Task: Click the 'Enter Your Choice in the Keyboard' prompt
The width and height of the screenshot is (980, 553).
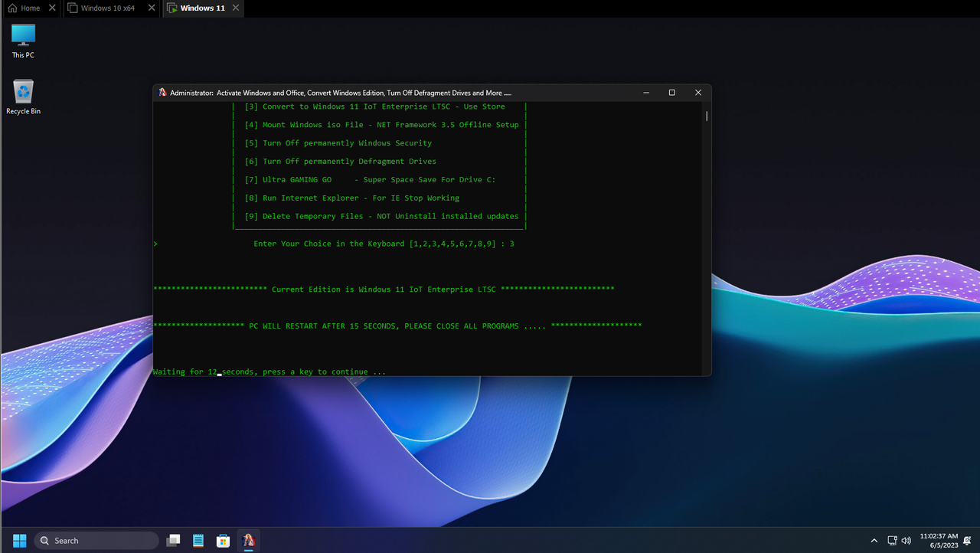Action: [384, 244]
